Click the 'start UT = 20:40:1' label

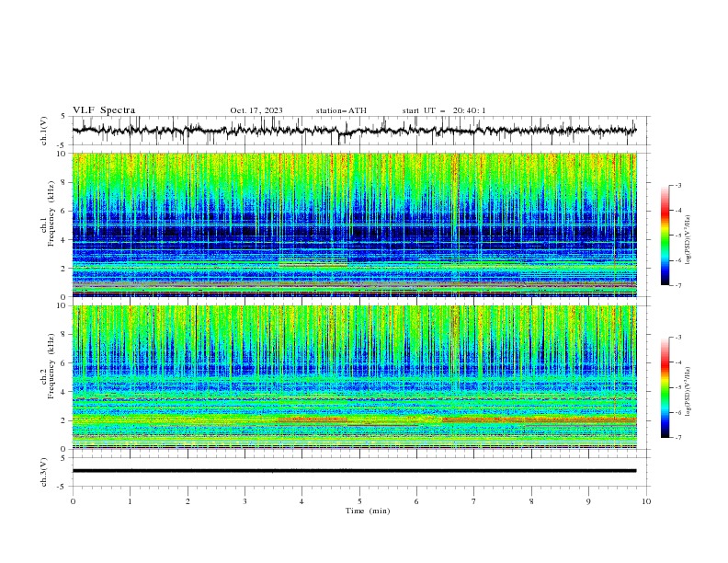coord(444,110)
